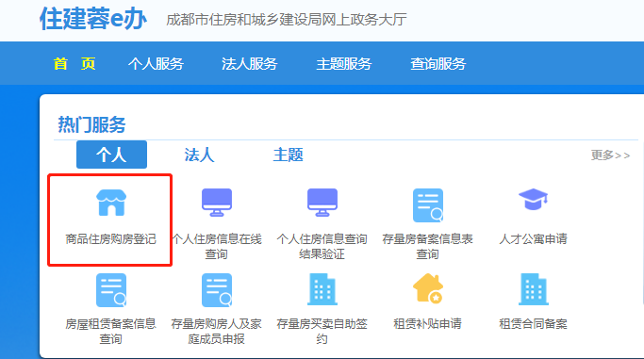Viewport: 644px width, 359px height.
Task: Select the 存量房备案信息表查询 document icon
Action: point(428,205)
